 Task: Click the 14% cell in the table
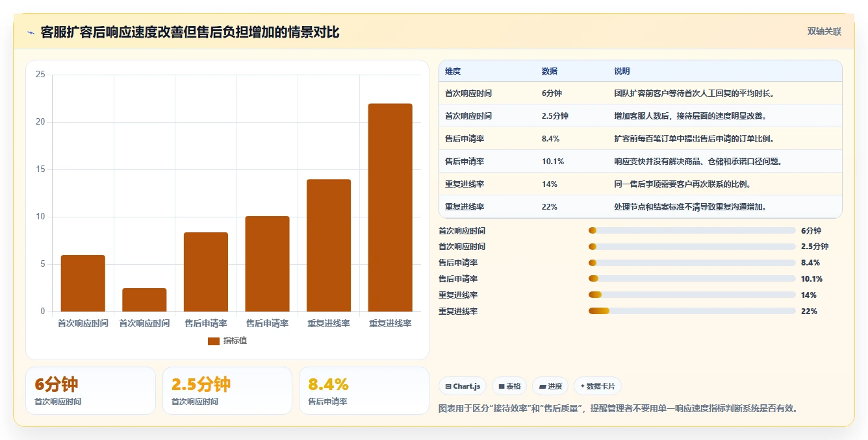tap(550, 184)
